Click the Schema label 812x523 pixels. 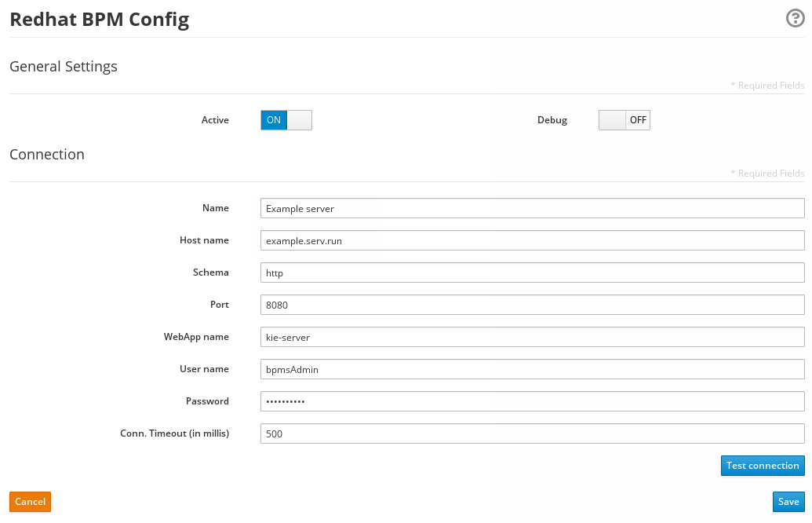pyautogui.click(x=211, y=272)
